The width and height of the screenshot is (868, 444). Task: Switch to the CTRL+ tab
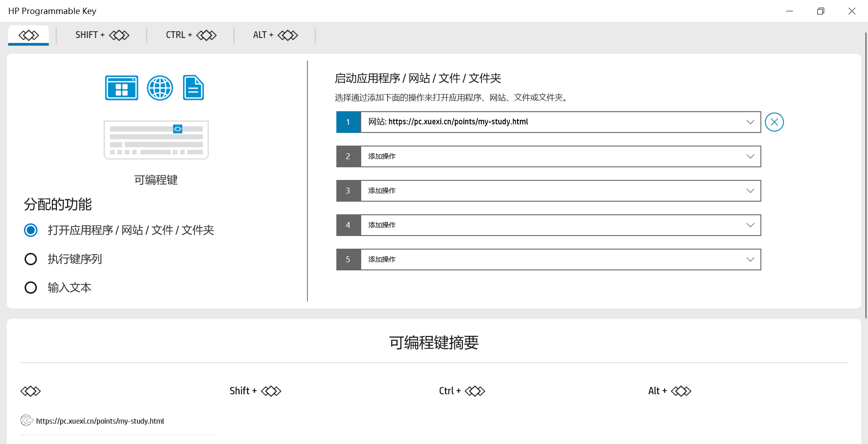tap(190, 35)
